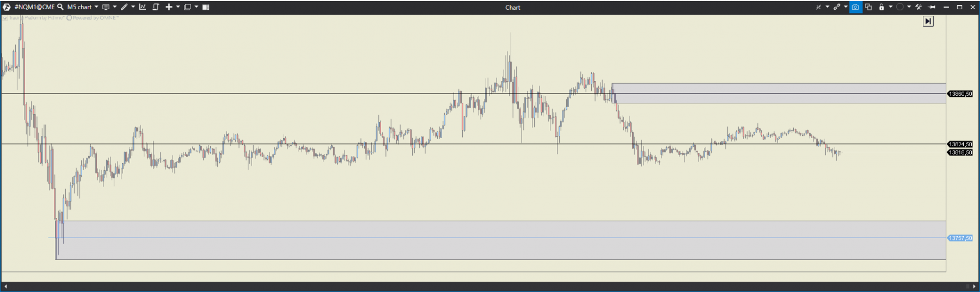Click the duplicate windows icon
This screenshot has width=980, height=292.
coord(868,7)
